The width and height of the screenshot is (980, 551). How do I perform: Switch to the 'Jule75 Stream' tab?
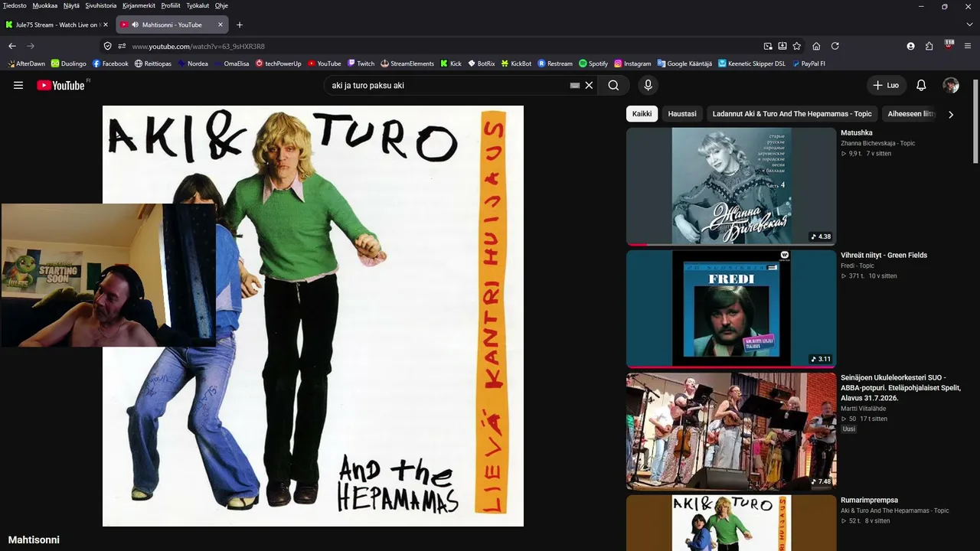tap(57, 24)
